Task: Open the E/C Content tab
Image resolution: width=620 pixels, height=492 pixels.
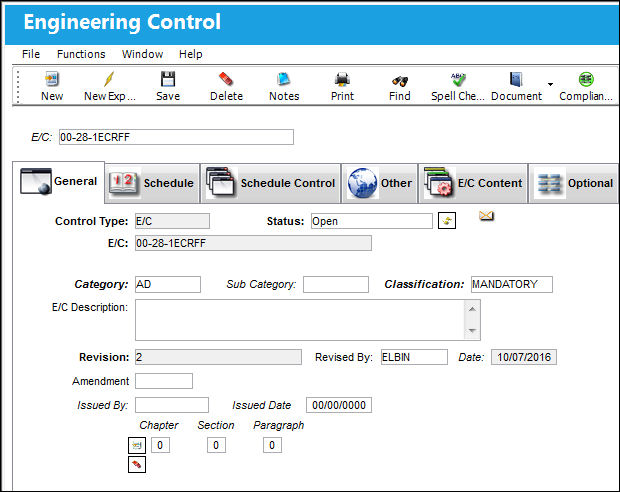Action: tap(473, 184)
